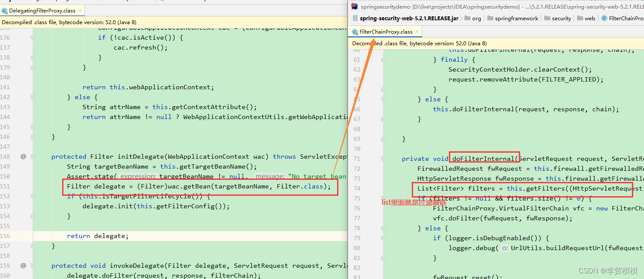Click the 'doFilterInternal' method name on line 71
Image resolution: width=644 pixels, height=279 pixels.
(483, 159)
